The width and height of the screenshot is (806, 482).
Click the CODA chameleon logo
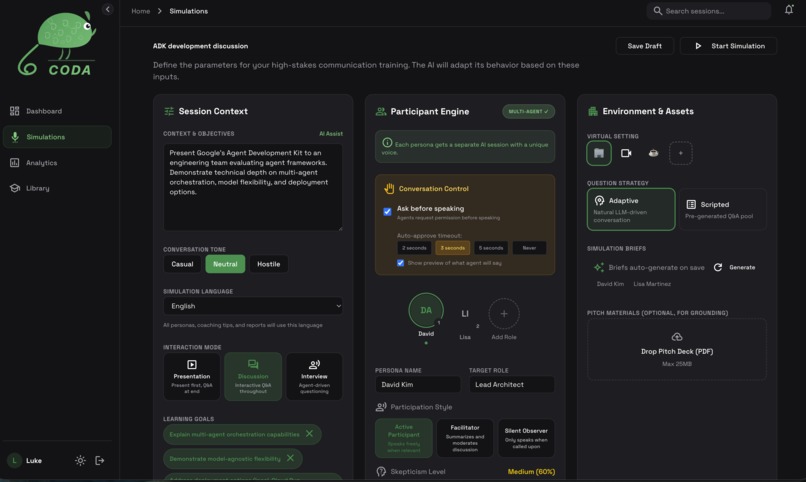tap(57, 44)
